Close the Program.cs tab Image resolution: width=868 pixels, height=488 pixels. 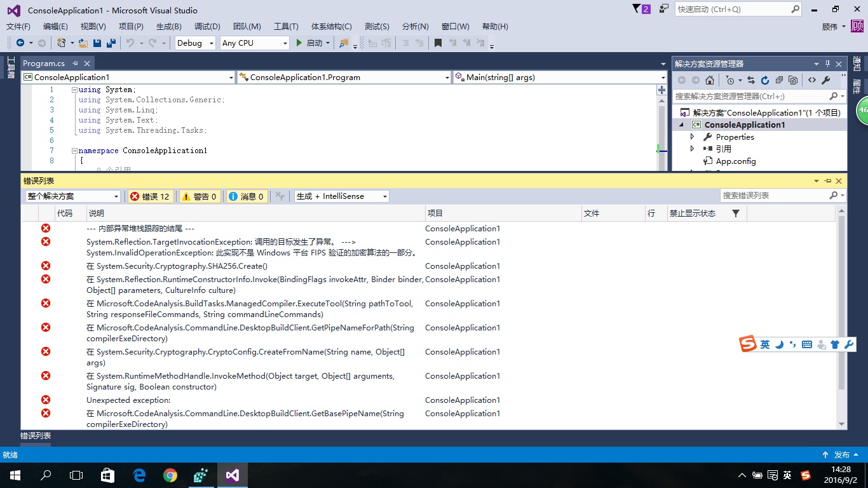pyautogui.click(x=87, y=63)
